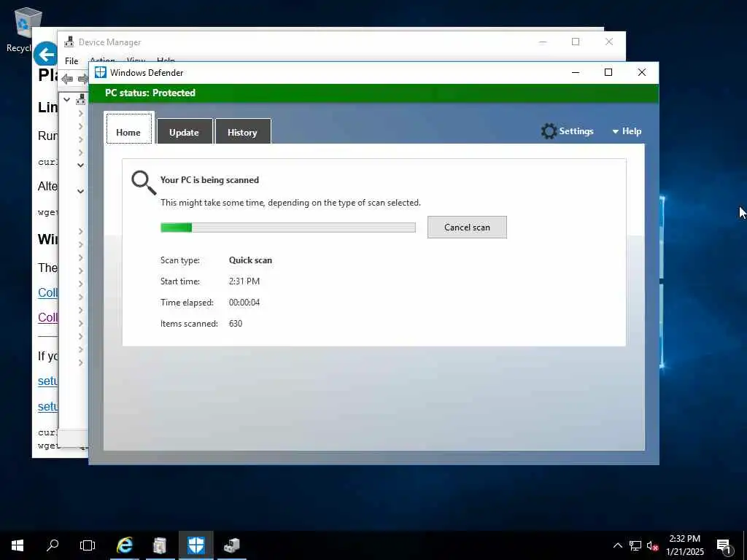Viewport: 747px width, 560px height.
Task: Collapse the root computer node in Device Manager
Action: (66, 99)
